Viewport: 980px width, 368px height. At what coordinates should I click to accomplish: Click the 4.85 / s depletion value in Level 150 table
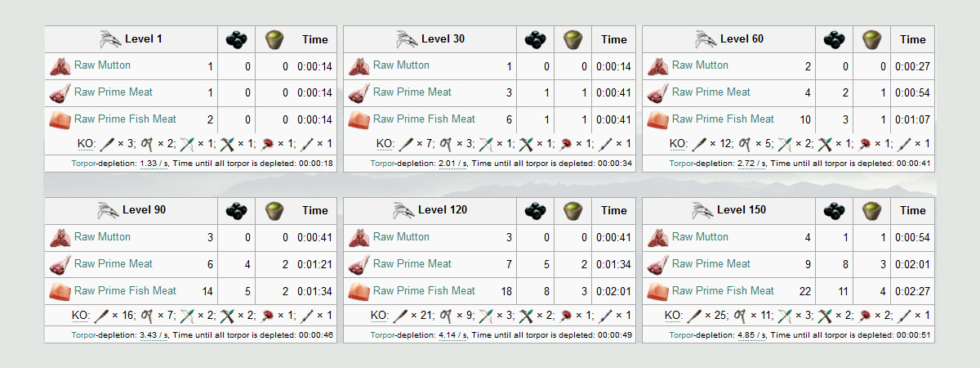tap(751, 335)
